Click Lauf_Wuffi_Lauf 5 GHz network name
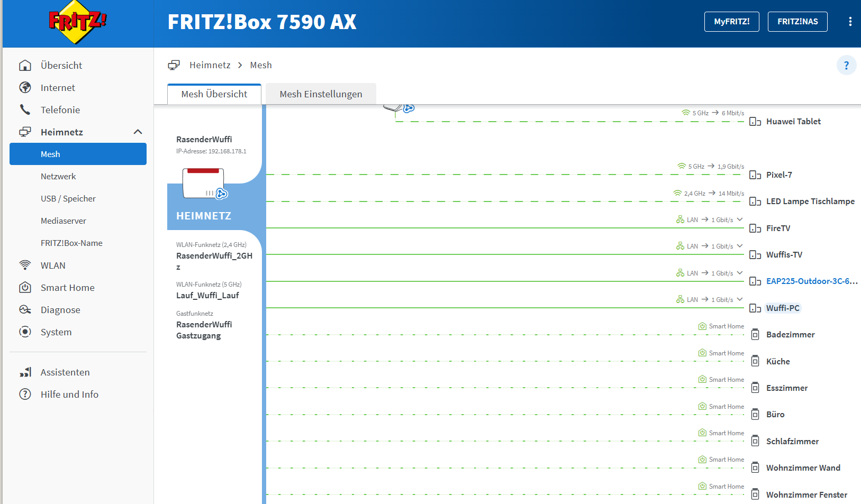This screenshot has width=861, height=504. pyautogui.click(x=207, y=295)
